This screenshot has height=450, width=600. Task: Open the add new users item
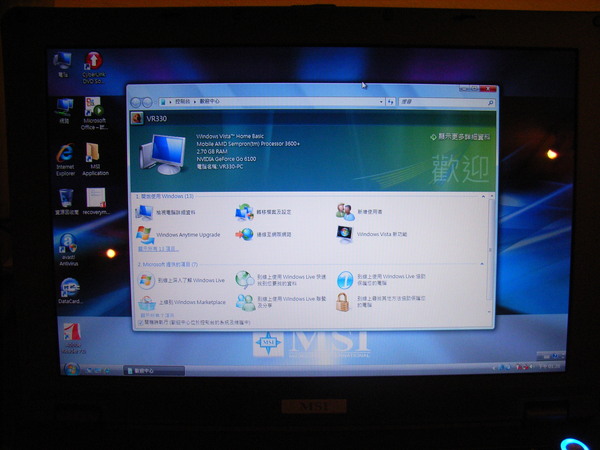click(359, 212)
